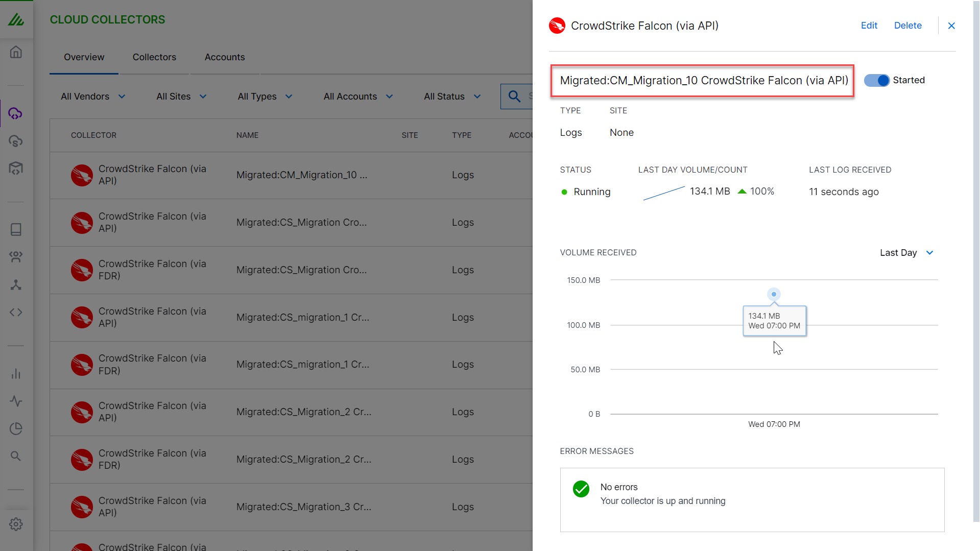980x551 pixels.
Task: Open the pie chart sidebar icon
Action: pyautogui.click(x=16, y=428)
